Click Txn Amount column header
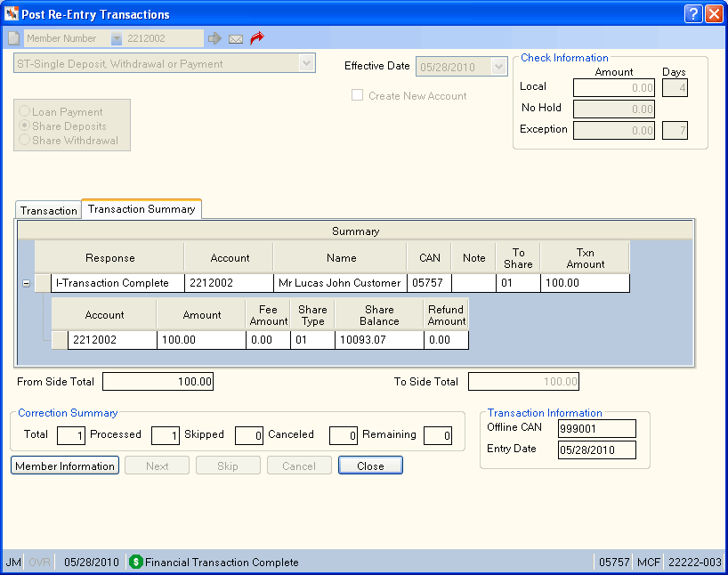 coord(586,257)
